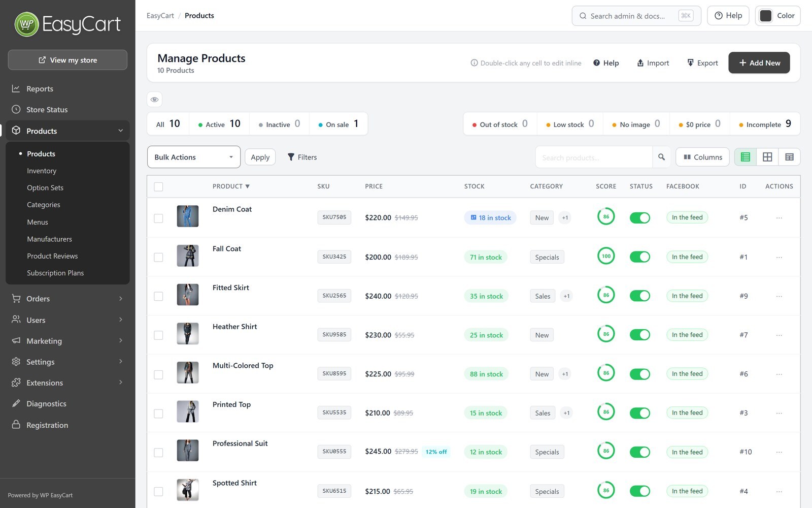Toggle the select-all products checkbox

[158, 186]
